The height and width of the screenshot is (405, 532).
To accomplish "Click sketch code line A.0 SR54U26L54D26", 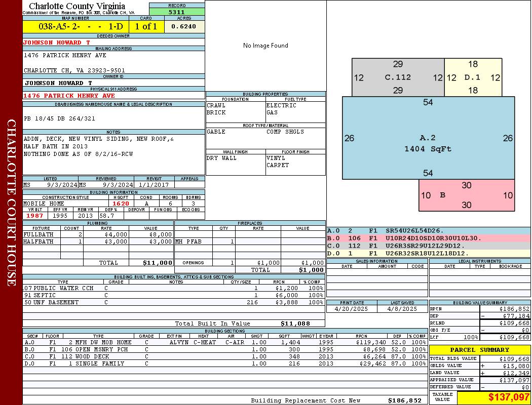I will click(428, 231).
